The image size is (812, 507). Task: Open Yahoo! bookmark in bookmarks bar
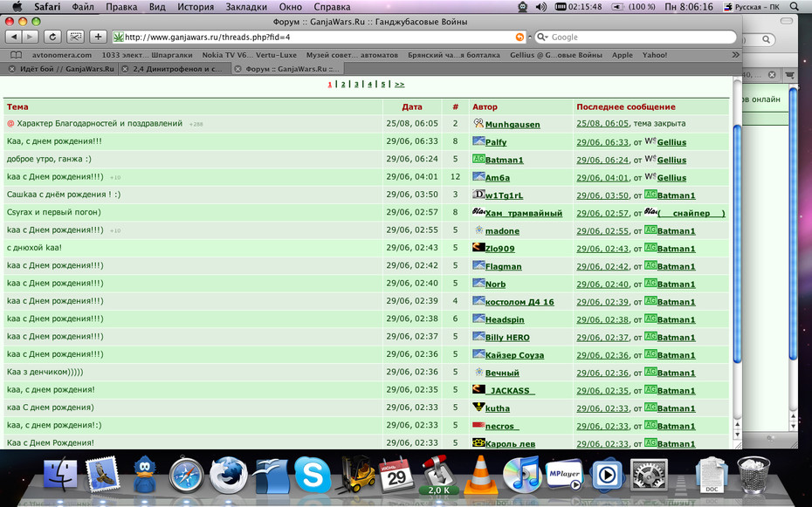pyautogui.click(x=655, y=55)
